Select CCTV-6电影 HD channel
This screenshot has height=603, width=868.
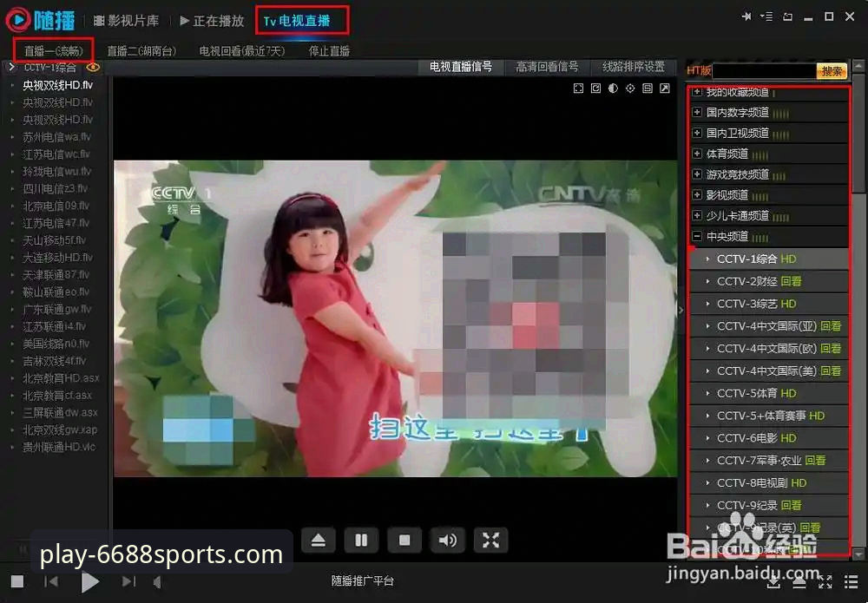pos(769,438)
